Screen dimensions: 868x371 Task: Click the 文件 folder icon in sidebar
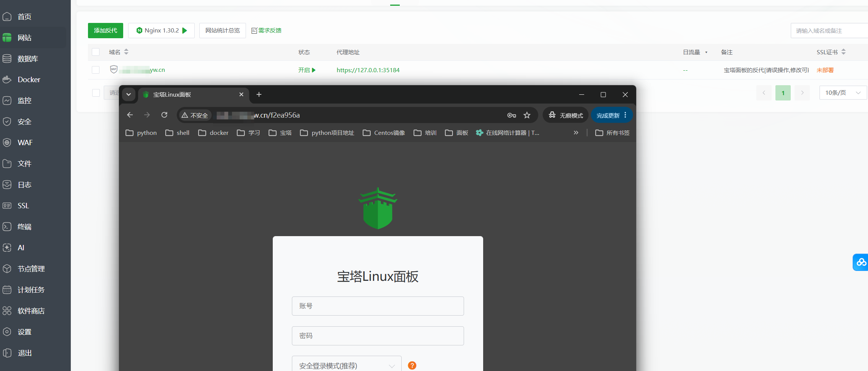[x=7, y=164]
